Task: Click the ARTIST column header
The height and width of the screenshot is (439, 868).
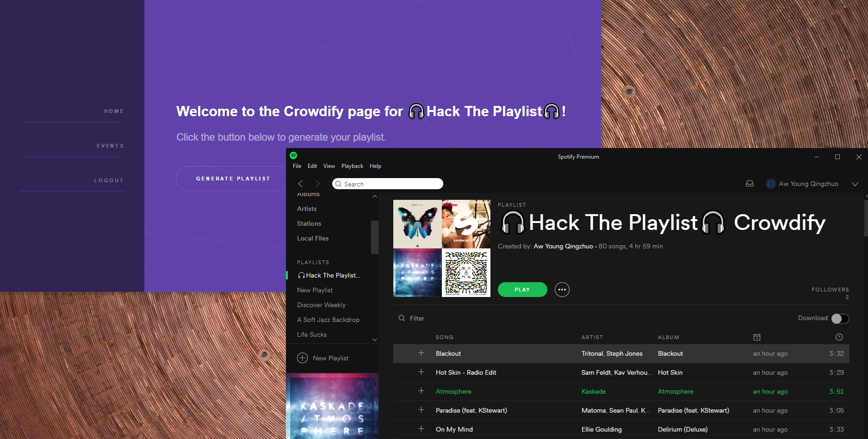Action: click(x=592, y=337)
